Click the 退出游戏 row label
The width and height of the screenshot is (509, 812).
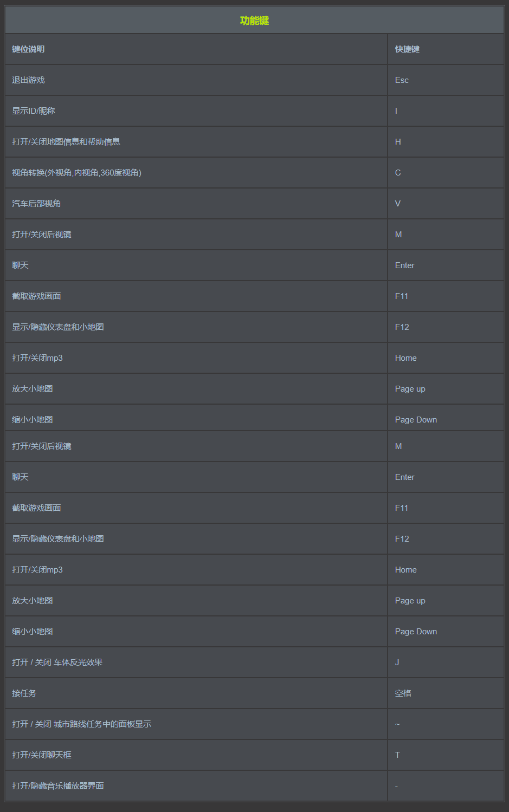[x=28, y=80]
